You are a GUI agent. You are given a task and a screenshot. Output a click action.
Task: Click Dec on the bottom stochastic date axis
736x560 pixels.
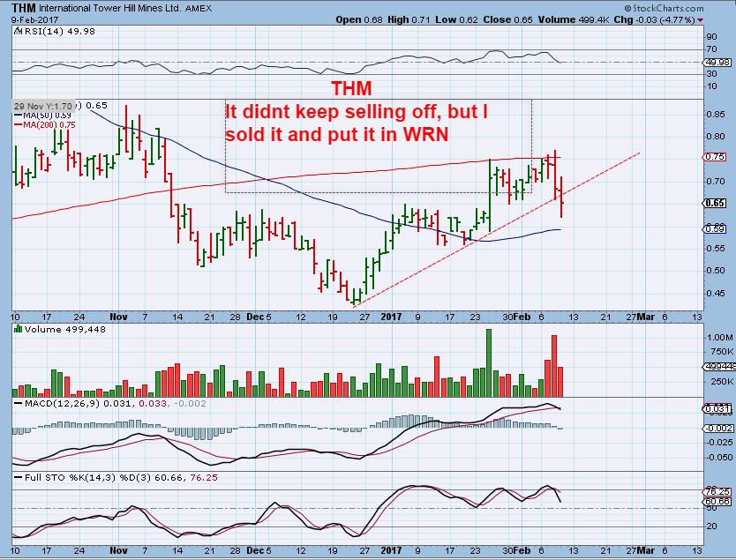[255, 550]
